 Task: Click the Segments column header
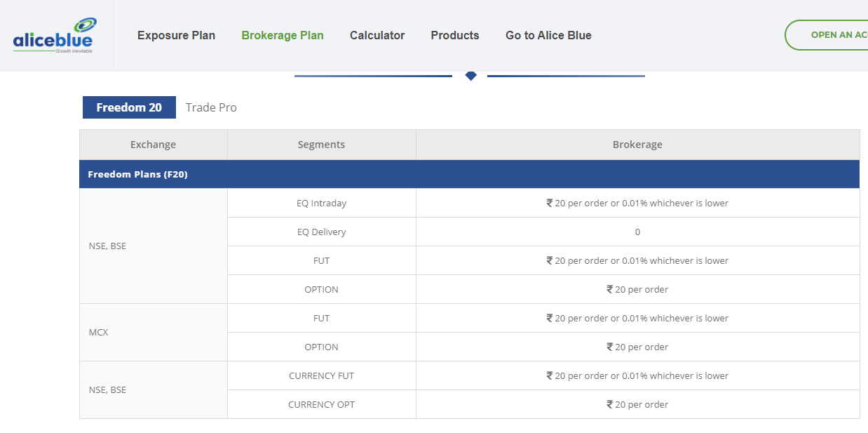click(321, 145)
